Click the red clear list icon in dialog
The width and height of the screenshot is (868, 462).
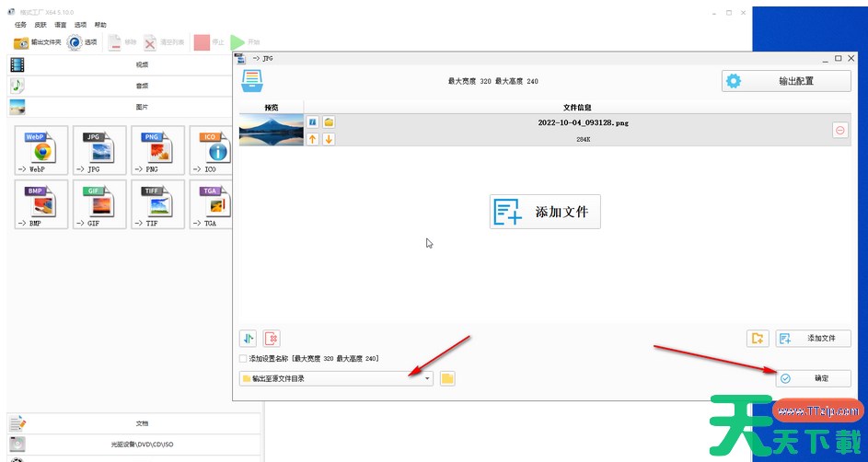[x=272, y=338]
